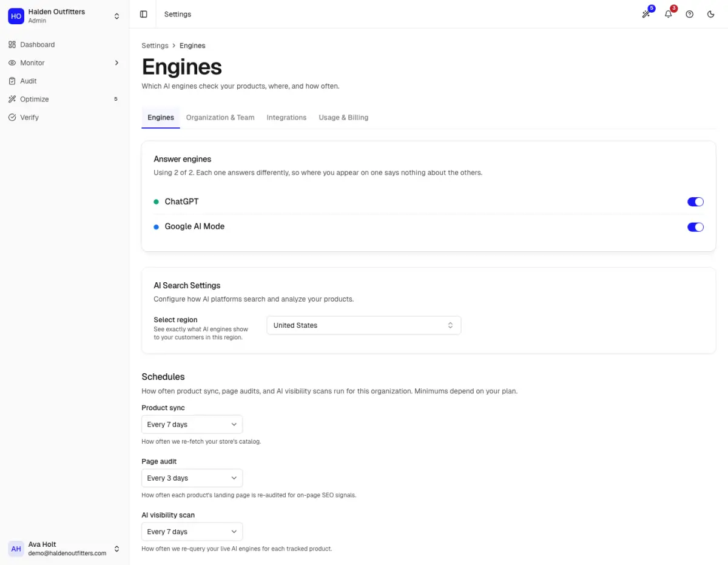Click the Optimize wand icon in sidebar

pyautogui.click(x=12, y=99)
